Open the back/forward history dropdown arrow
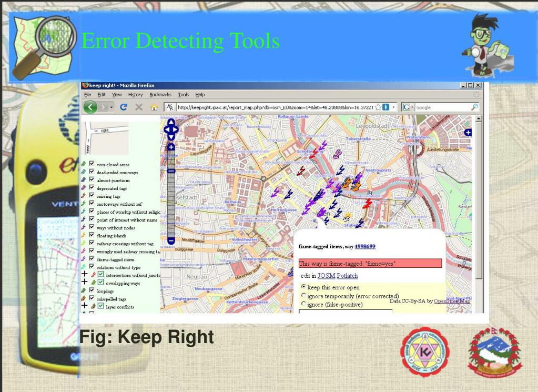This screenshot has width=538, height=392. (x=111, y=107)
